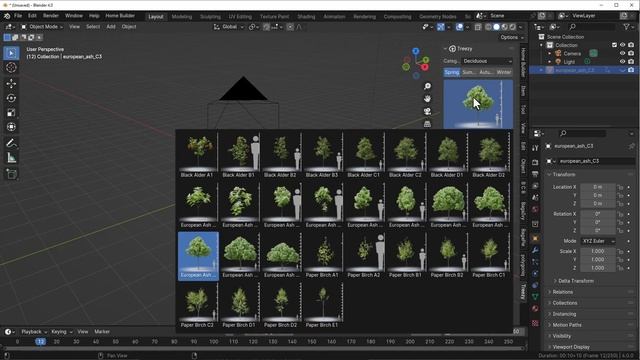Hide the Light with eye icon
The image size is (640, 360).
click(622, 62)
